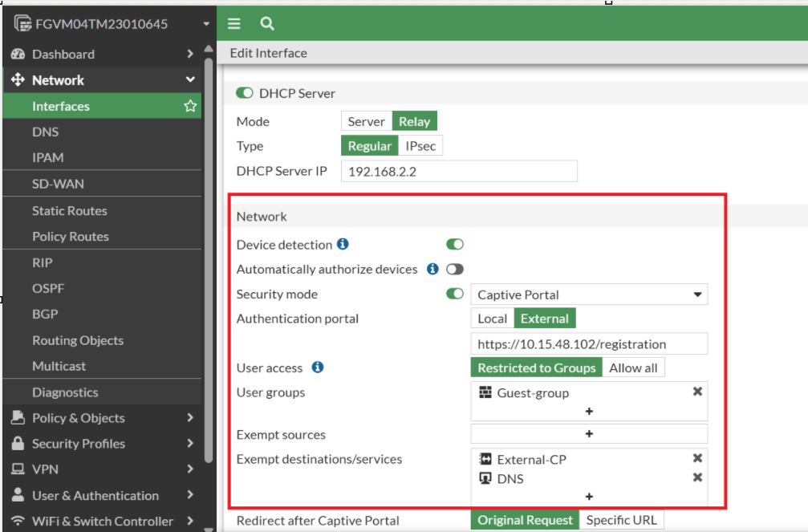Click the Network cross-arrows icon
The height and width of the screenshot is (532, 808).
click(x=18, y=80)
